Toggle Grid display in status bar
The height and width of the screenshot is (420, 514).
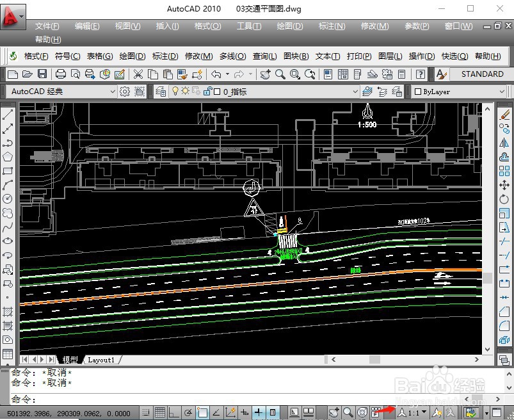pyautogui.click(x=160, y=412)
